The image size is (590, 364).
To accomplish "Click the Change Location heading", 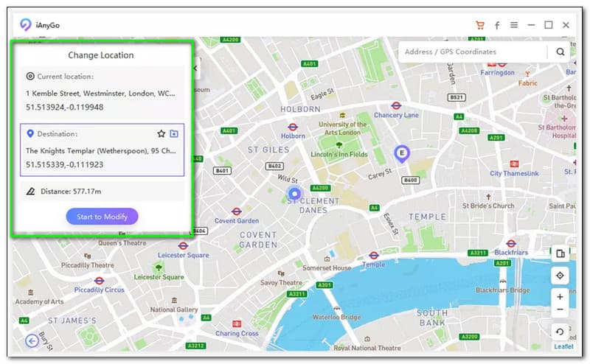I will (x=101, y=55).
